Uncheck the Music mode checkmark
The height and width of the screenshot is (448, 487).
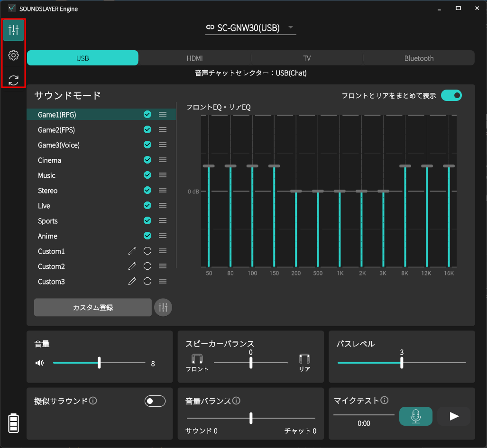[147, 175]
